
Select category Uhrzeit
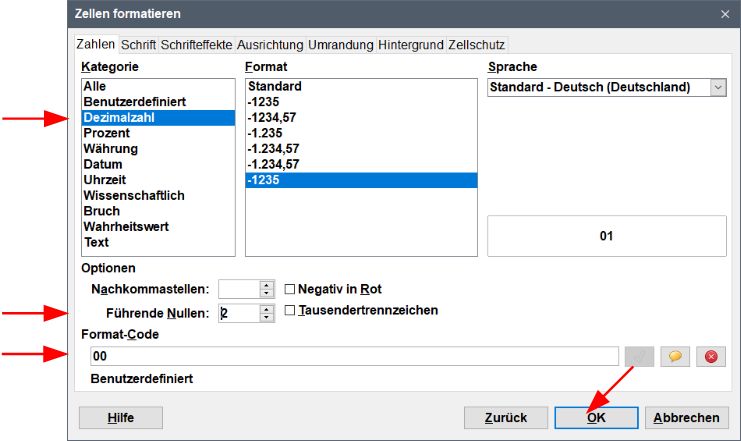[x=158, y=180]
